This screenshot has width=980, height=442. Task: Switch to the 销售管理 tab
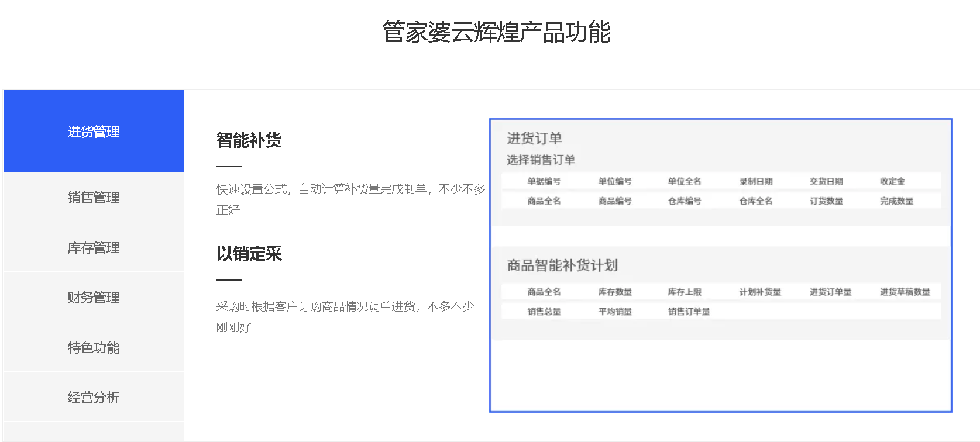click(x=94, y=198)
